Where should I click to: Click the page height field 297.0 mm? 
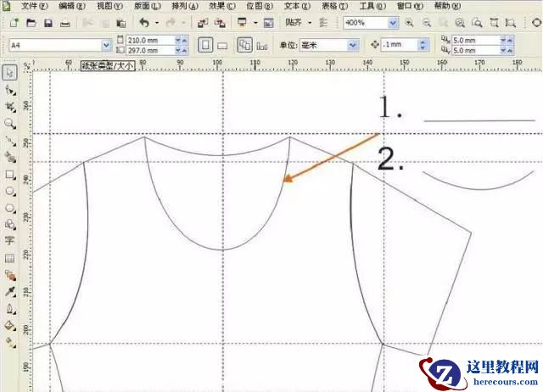pyautogui.click(x=150, y=50)
